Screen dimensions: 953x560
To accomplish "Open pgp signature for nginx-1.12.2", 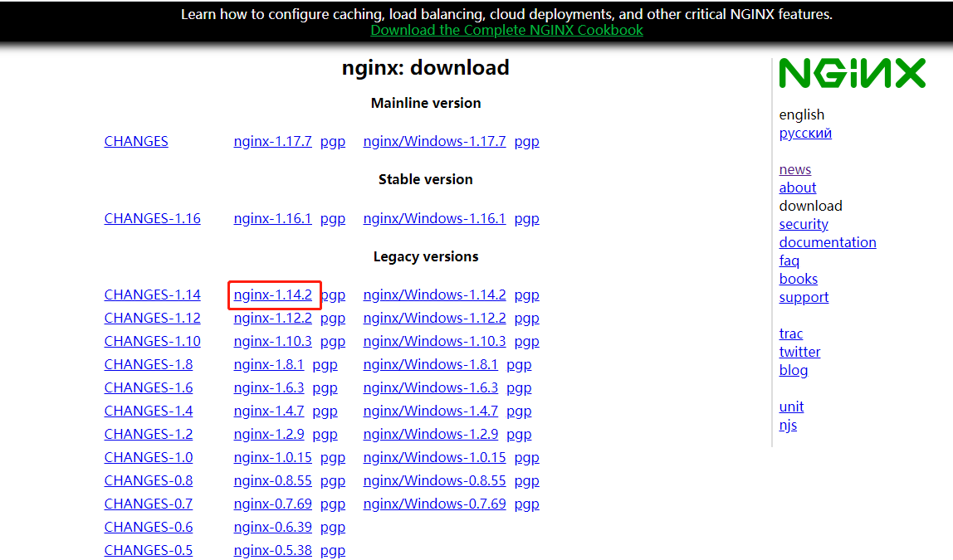I will tap(332, 319).
